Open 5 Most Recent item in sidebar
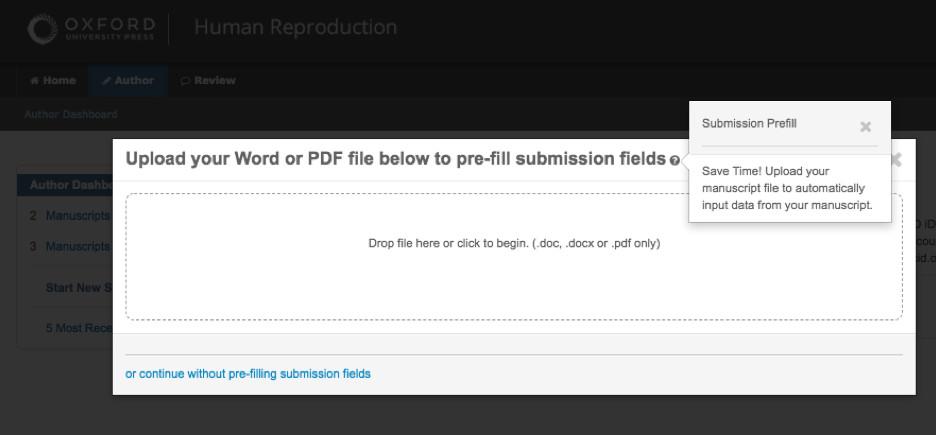This screenshot has width=936, height=435. coord(79,328)
